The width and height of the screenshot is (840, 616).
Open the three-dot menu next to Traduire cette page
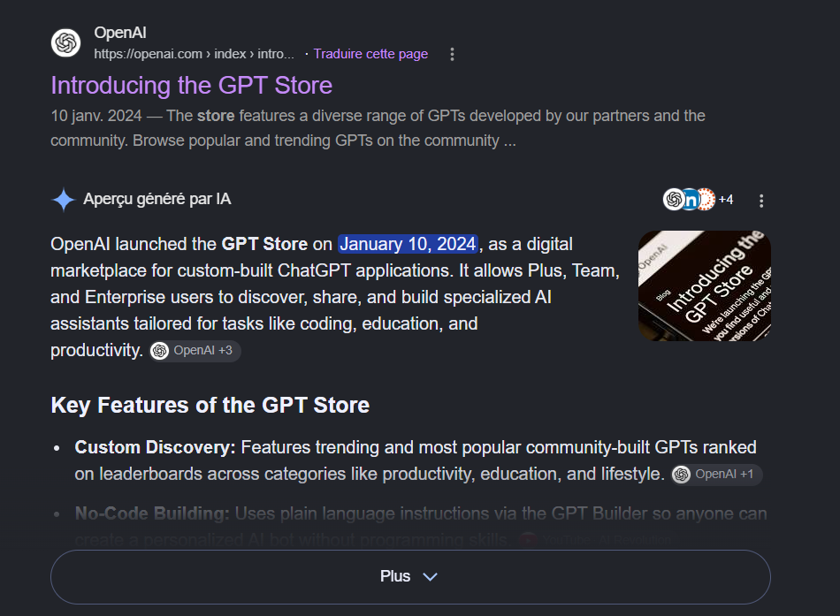coord(452,54)
